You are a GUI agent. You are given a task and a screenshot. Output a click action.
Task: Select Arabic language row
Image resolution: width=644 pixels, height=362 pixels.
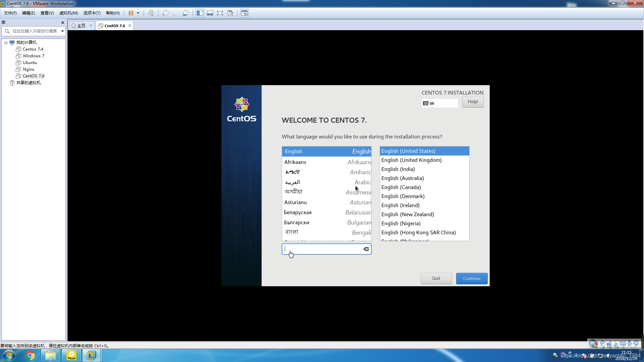click(x=326, y=182)
